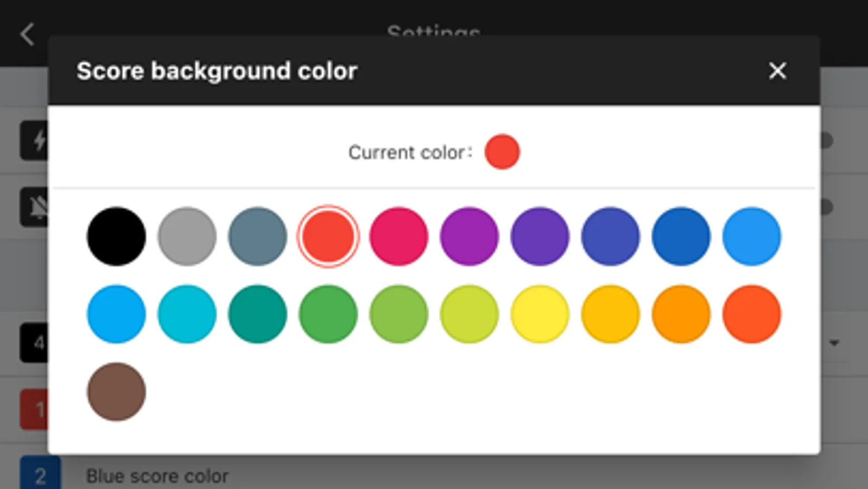This screenshot has width=868, height=489.
Task: Select the outlined red color swatch
Action: pos(328,236)
